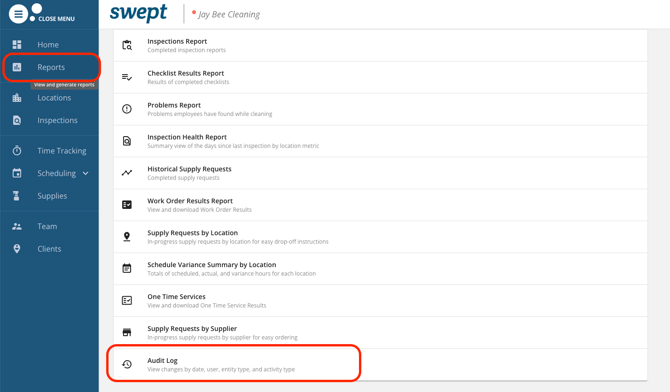Open the Work Order Results Report
The width and height of the screenshot is (670, 392).
[x=380, y=205]
